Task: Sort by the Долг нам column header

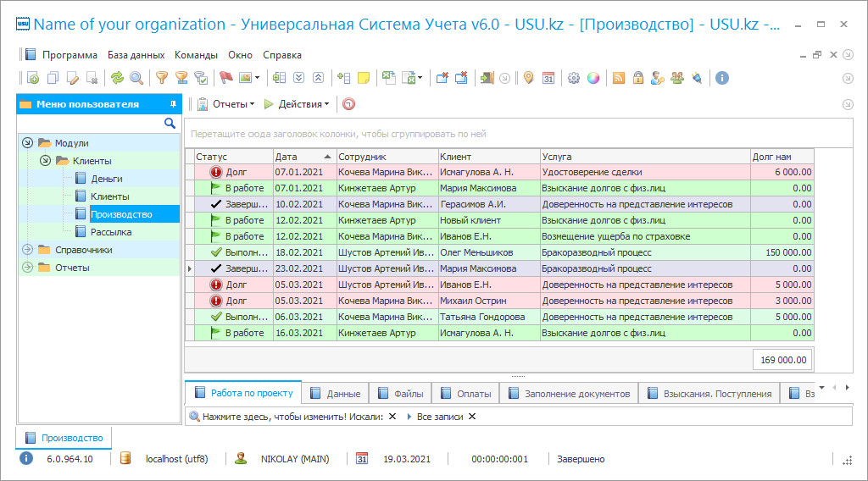Action: (782, 157)
